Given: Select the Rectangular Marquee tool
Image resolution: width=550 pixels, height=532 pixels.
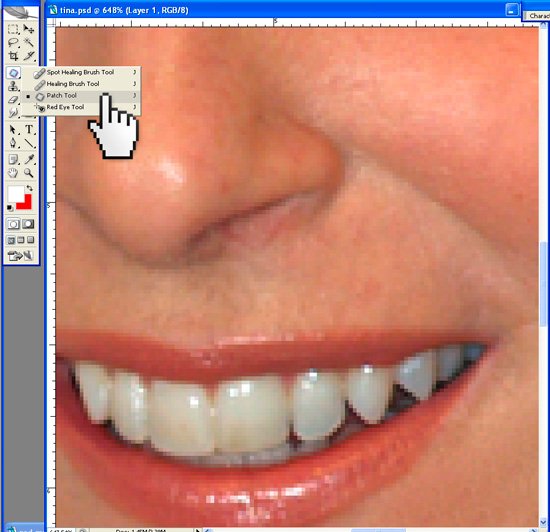Looking at the screenshot, I should pyautogui.click(x=13, y=29).
